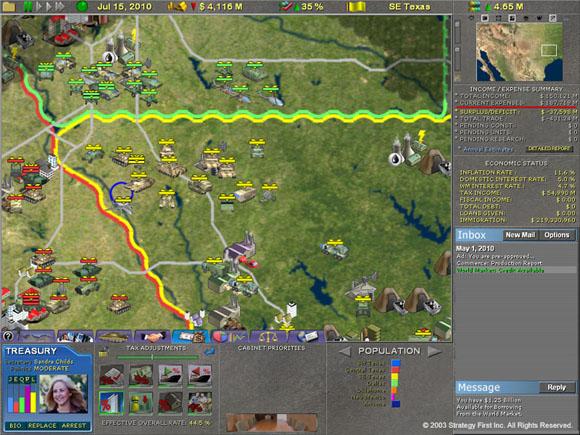The image size is (580, 435).
Task: Open inbox Options button
Action: [x=557, y=235]
